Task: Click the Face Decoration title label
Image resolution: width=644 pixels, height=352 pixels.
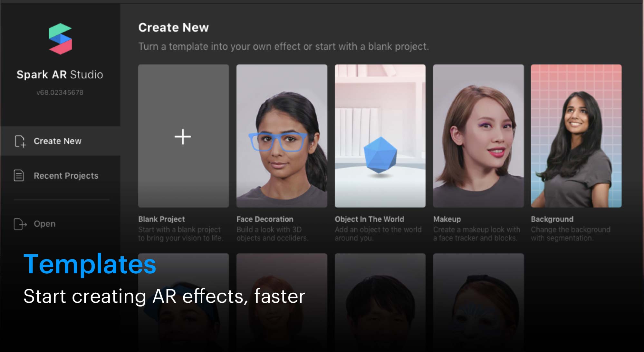Action: click(265, 219)
